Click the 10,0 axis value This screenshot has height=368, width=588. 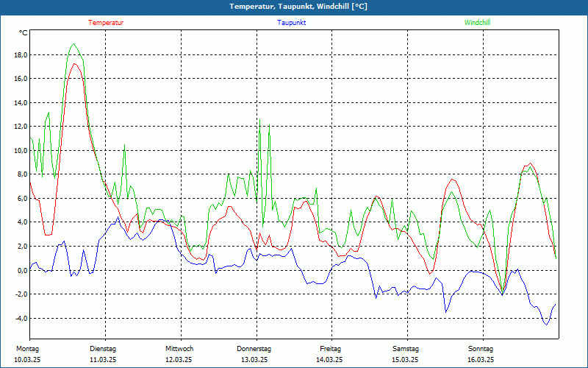[21, 151]
